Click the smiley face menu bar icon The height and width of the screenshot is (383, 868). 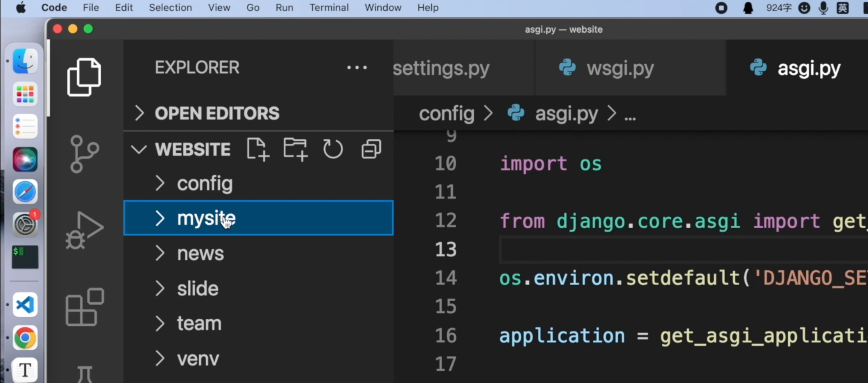point(804,8)
